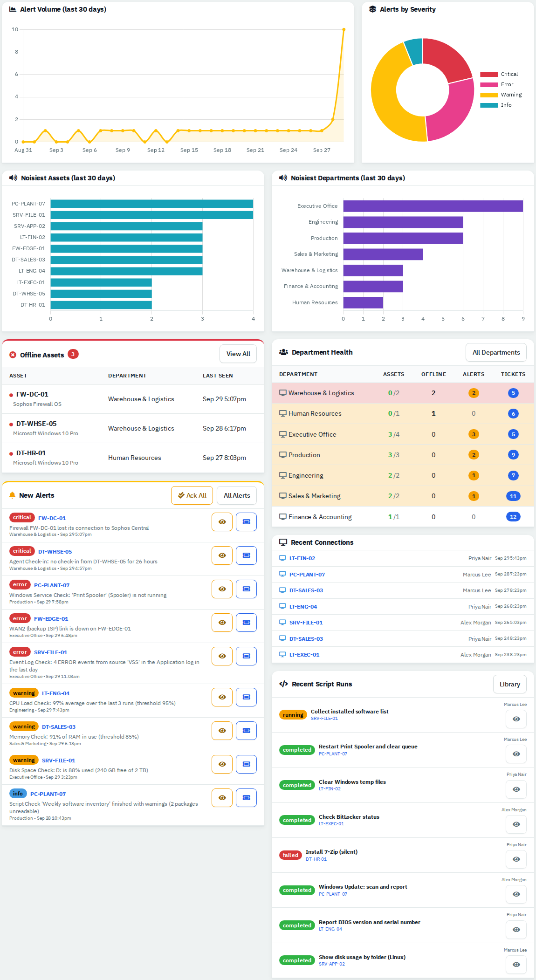Click ticket icon on SRV-FILE-01 Event Log alert
Screen dimensions: 536x980
click(246, 656)
